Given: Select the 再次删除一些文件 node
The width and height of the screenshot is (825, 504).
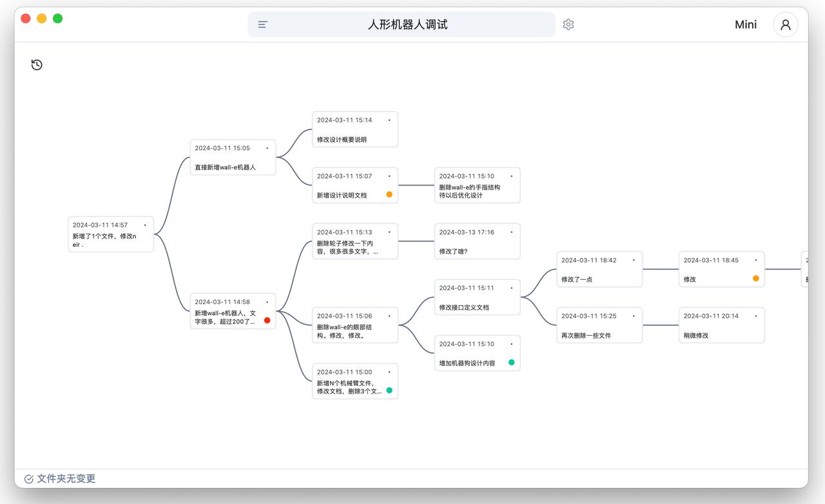Looking at the screenshot, I should coord(599,325).
